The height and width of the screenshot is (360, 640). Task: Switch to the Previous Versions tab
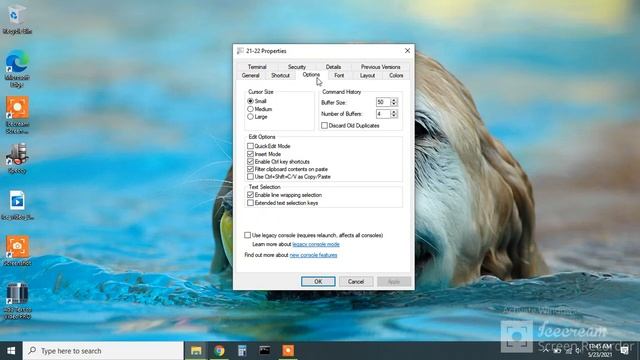[380, 67]
